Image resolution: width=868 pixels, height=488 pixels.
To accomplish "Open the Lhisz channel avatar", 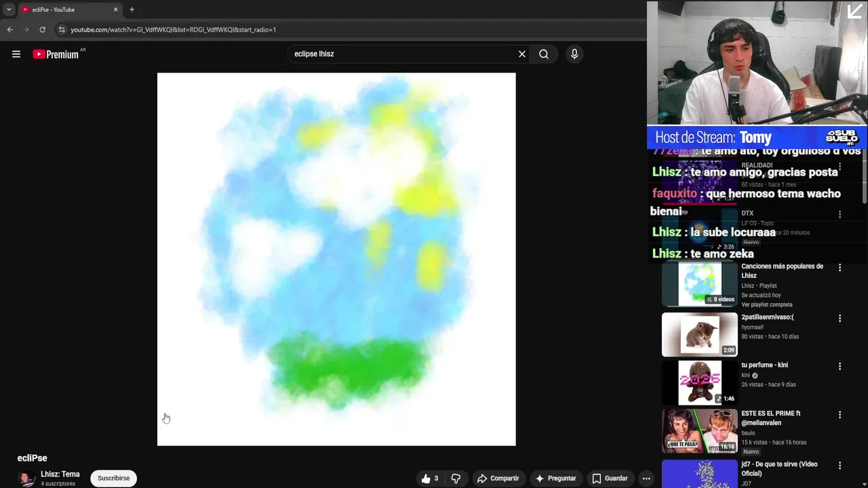I will (26, 479).
